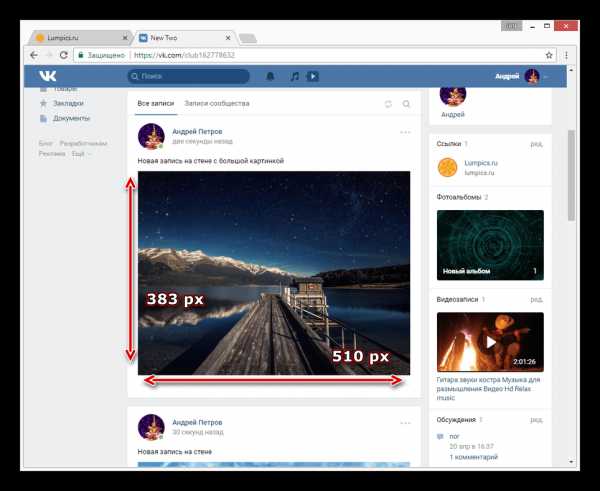The width and height of the screenshot is (600, 491).
Task: Switch to the Lumpics.ru browser tab
Action: click(82, 38)
